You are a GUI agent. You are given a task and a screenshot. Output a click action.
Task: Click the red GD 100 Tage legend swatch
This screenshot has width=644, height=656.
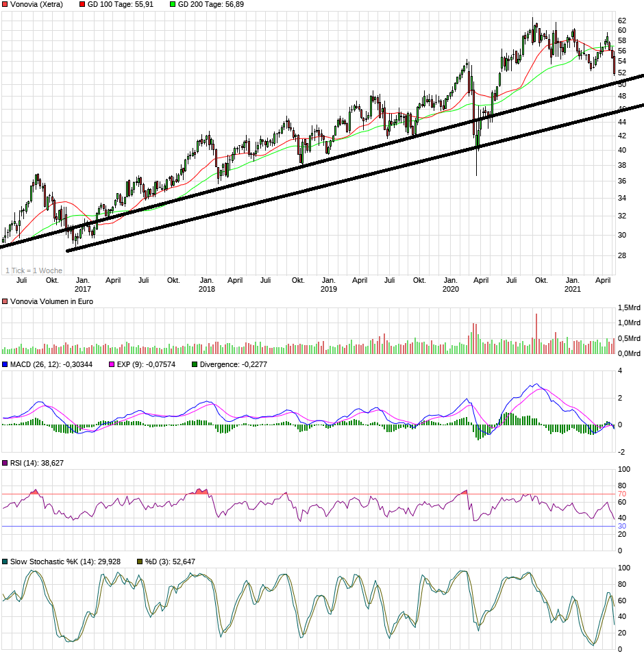click(x=82, y=5)
